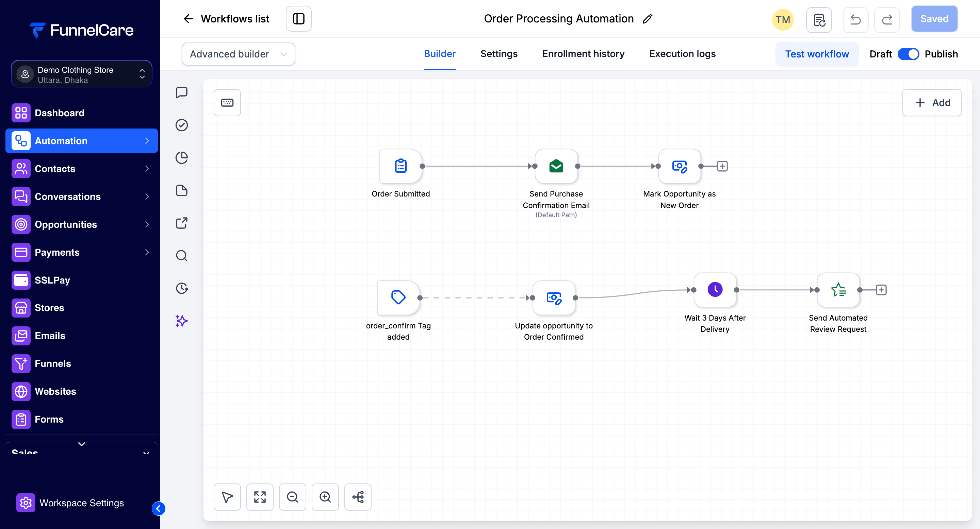Click the fit-to-screen icon
Viewport: 980px width, 529px height.
(x=260, y=497)
